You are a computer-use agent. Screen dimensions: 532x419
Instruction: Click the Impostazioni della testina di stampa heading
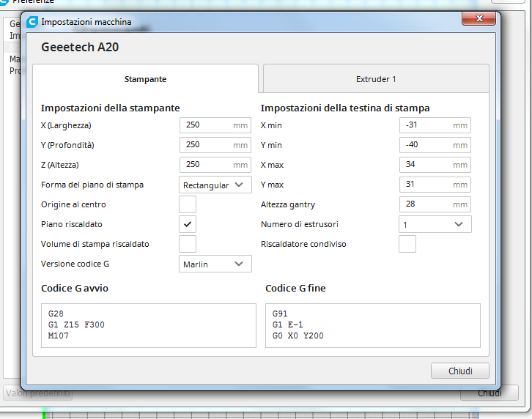point(345,108)
